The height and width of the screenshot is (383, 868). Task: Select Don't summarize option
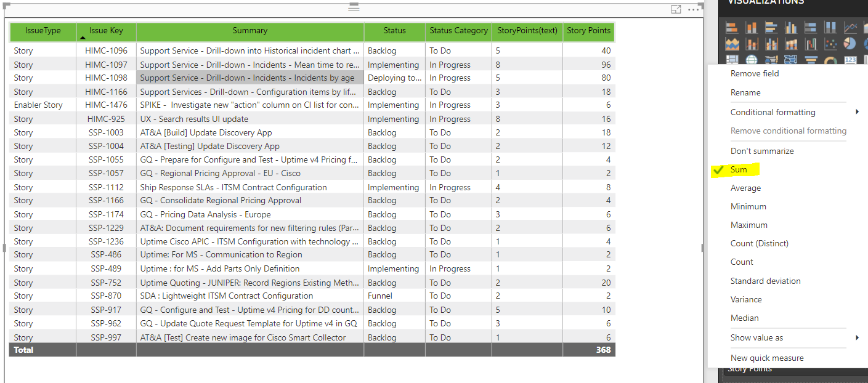pos(762,151)
